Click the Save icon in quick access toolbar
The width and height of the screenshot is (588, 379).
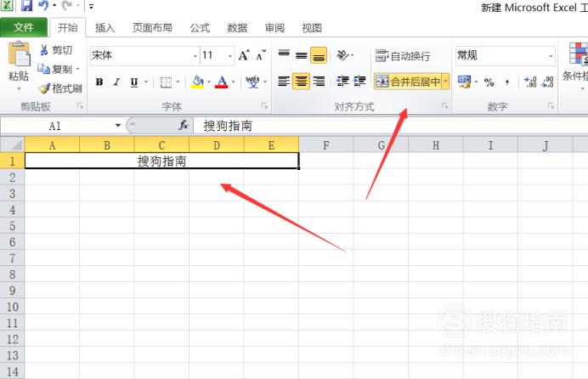point(26,5)
